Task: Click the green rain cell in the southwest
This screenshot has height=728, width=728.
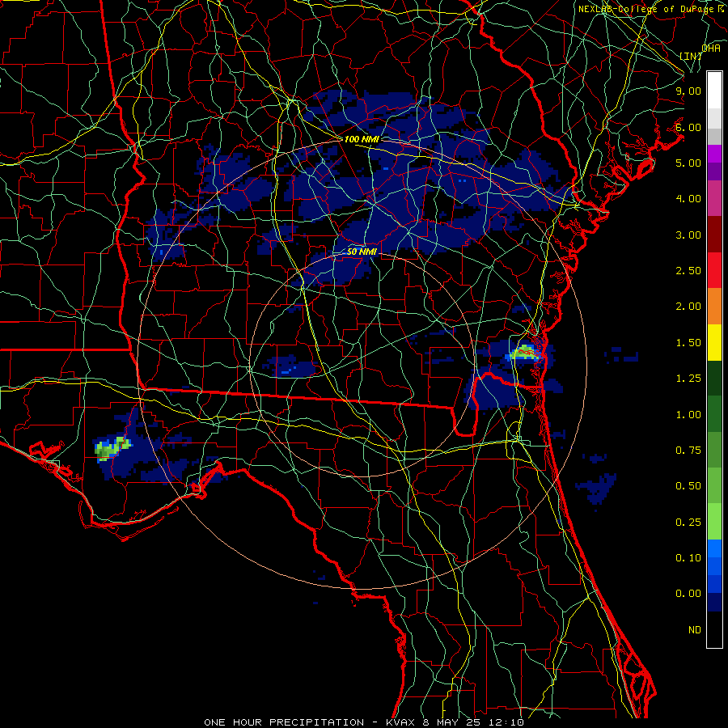Action: pyautogui.click(x=112, y=448)
